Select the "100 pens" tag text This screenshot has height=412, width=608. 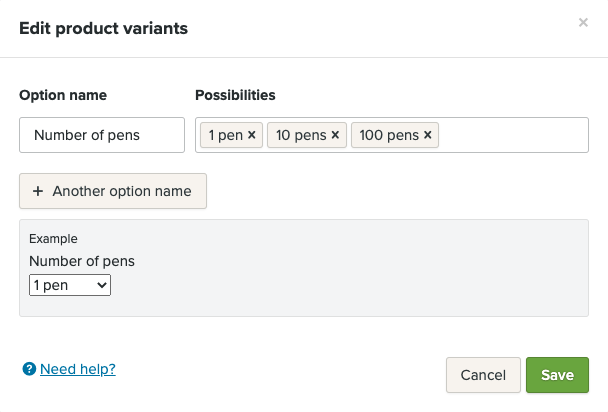(388, 135)
